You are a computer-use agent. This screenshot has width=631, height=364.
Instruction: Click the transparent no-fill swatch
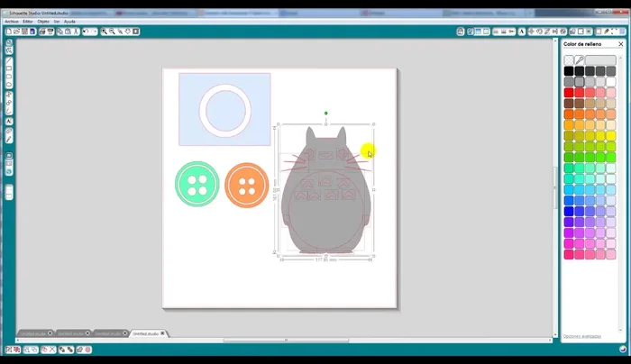pos(568,60)
